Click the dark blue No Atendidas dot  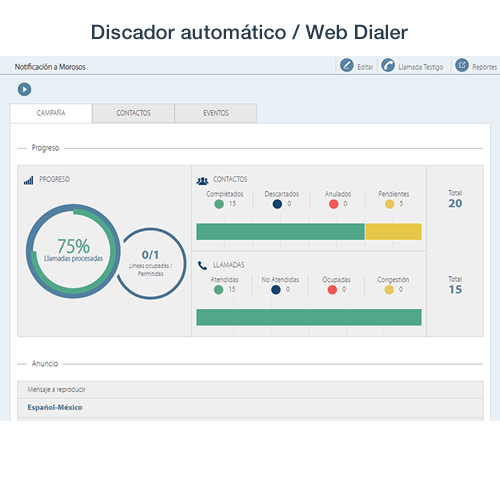tap(276, 290)
